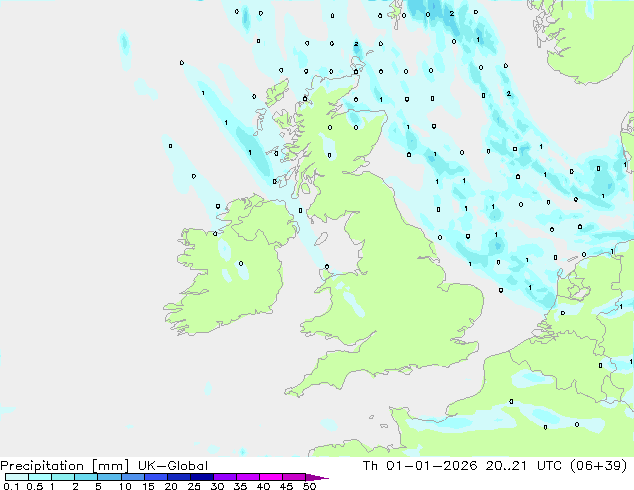
Task: Click the '(06+39)' forecast run text
Action: 598,466
